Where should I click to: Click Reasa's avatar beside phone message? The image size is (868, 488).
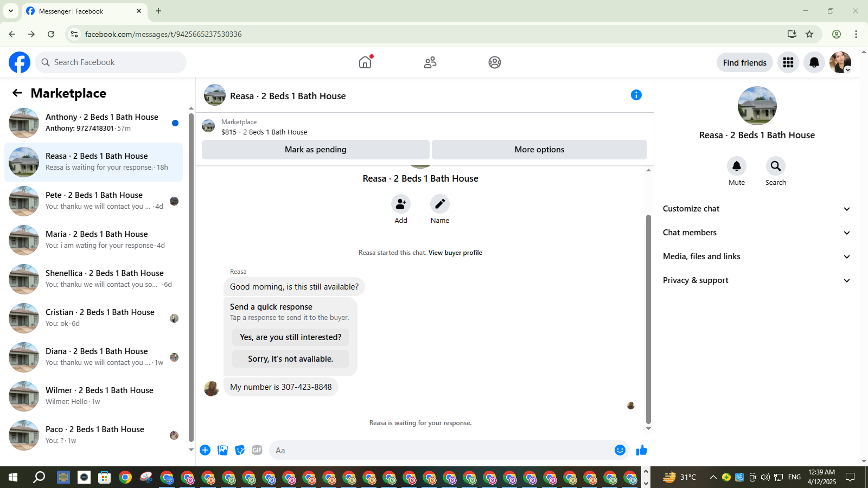tap(212, 388)
